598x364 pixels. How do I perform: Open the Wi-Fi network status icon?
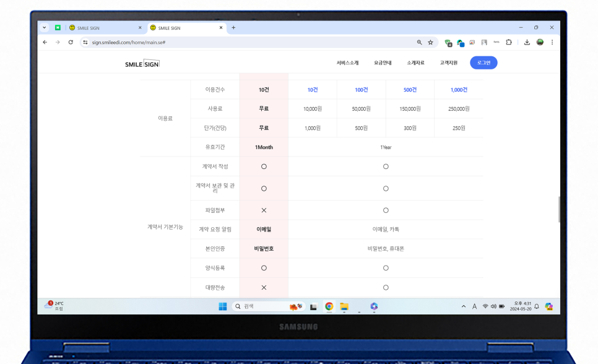tap(485, 306)
